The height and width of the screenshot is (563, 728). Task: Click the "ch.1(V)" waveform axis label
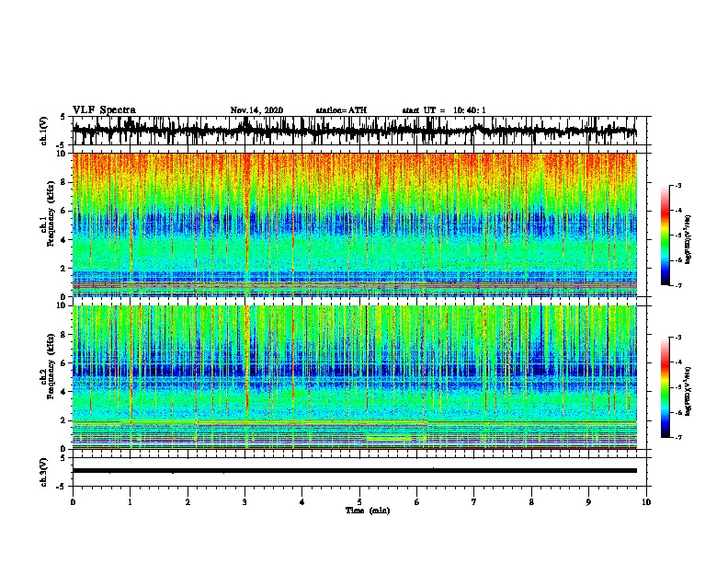coord(44,131)
